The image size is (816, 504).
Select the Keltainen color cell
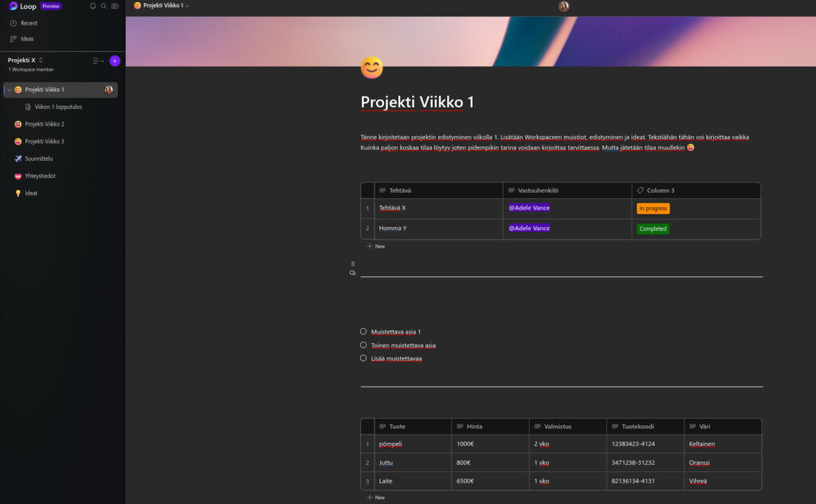click(723, 443)
